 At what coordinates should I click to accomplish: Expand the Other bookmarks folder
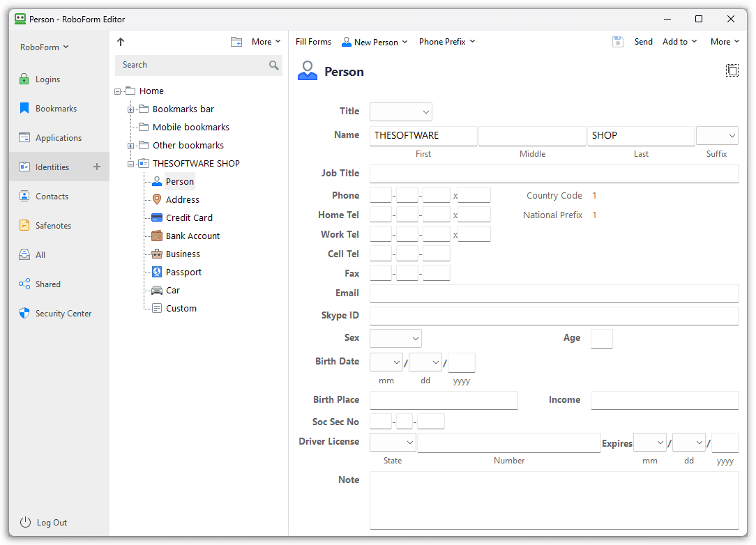(130, 146)
